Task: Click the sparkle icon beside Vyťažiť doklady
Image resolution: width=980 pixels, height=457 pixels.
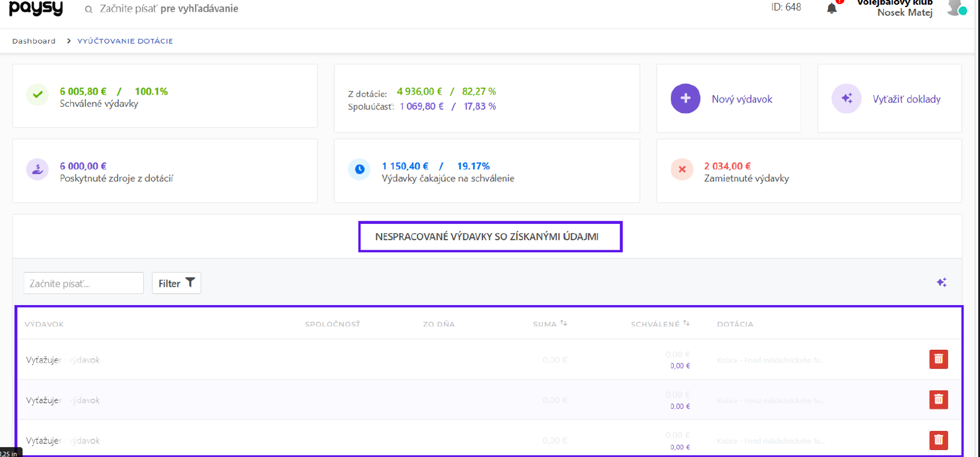Action: click(x=846, y=98)
